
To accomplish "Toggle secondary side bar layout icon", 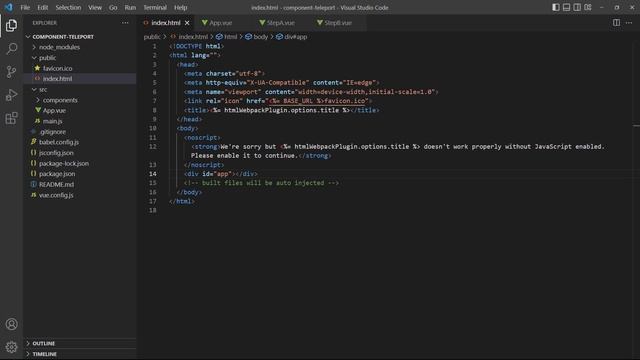I will point(577,7).
